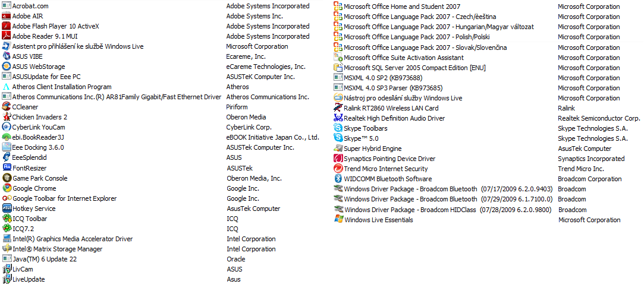Screen dimensions: 644x284
Task: Select Office Language Pack 2007 Hungarian entry
Action: pos(439,27)
